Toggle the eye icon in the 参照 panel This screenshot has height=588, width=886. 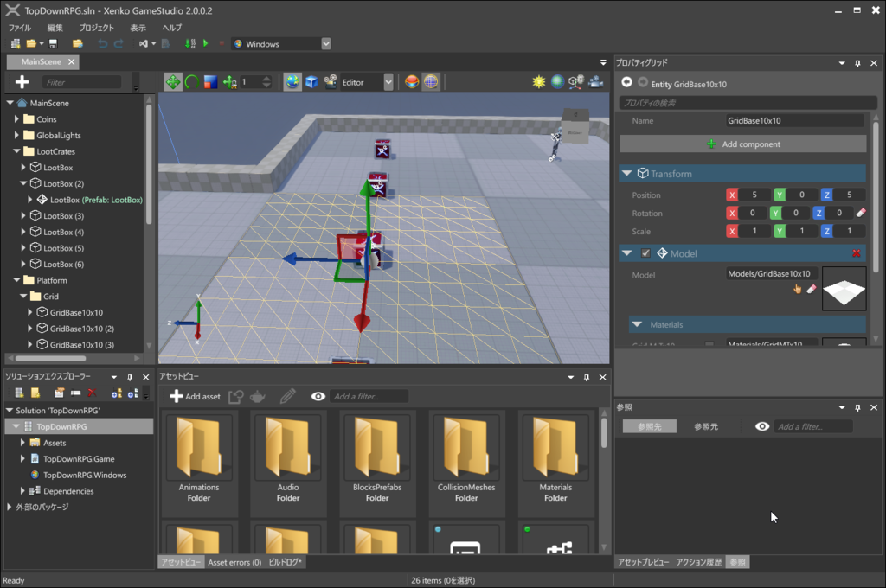tap(762, 425)
